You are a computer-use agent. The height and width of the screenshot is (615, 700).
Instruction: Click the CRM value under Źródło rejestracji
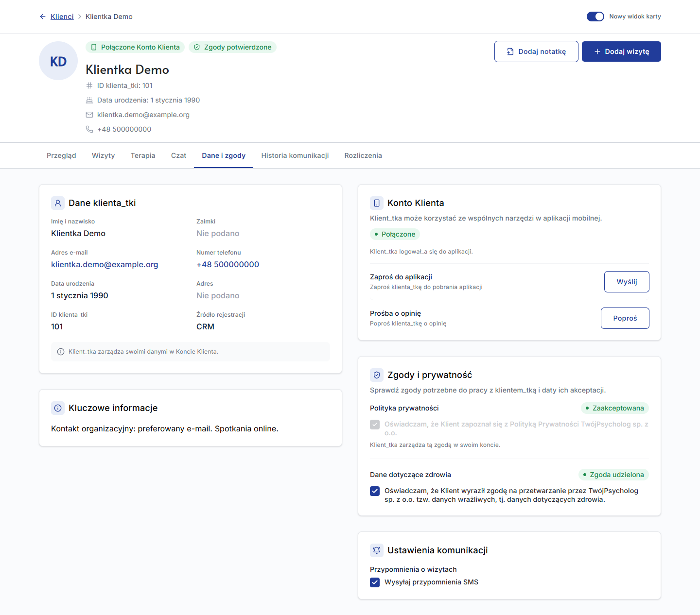click(205, 327)
